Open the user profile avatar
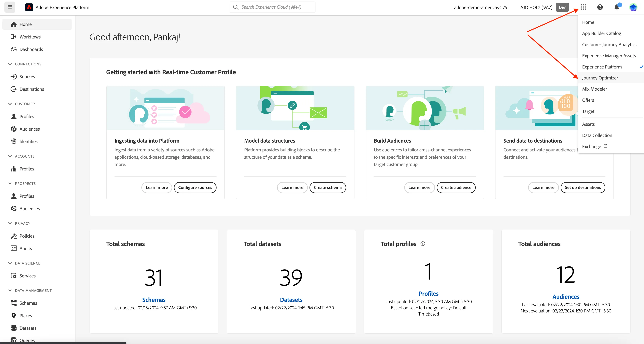This screenshot has width=644, height=344. 633,7
